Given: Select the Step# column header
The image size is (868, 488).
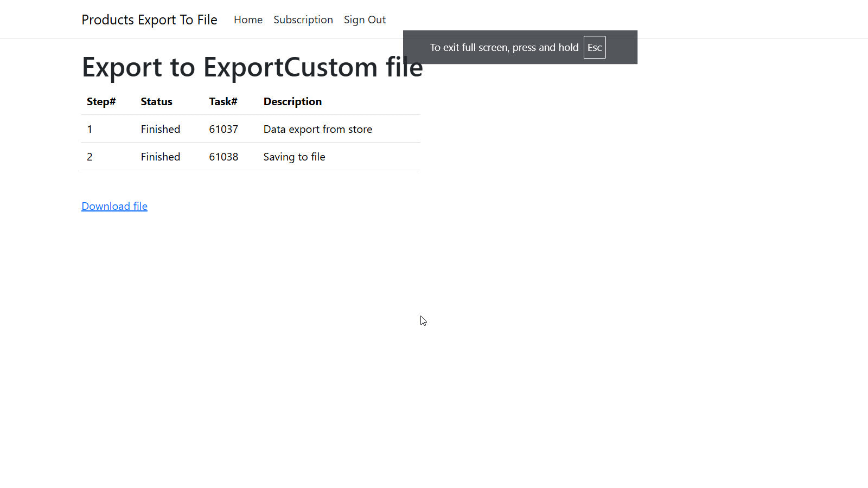Looking at the screenshot, I should coord(101,101).
